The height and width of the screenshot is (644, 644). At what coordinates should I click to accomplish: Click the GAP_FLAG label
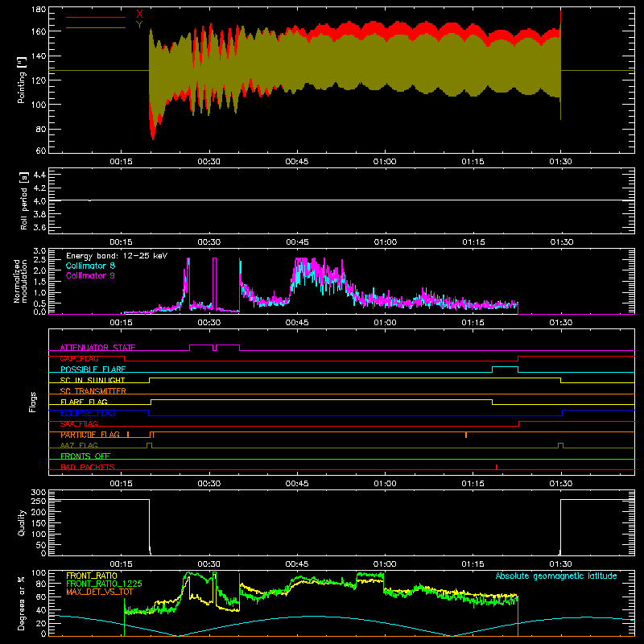pyautogui.click(x=79, y=358)
